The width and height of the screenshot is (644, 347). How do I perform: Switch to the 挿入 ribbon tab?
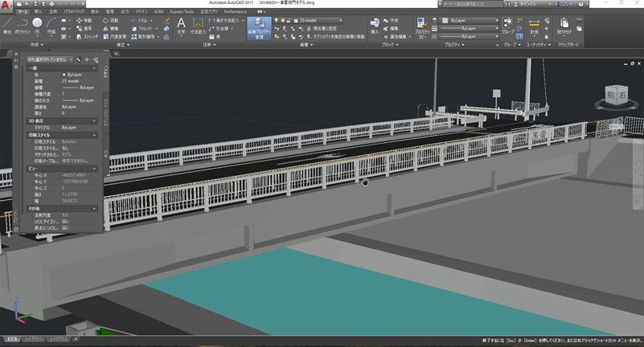tap(39, 12)
